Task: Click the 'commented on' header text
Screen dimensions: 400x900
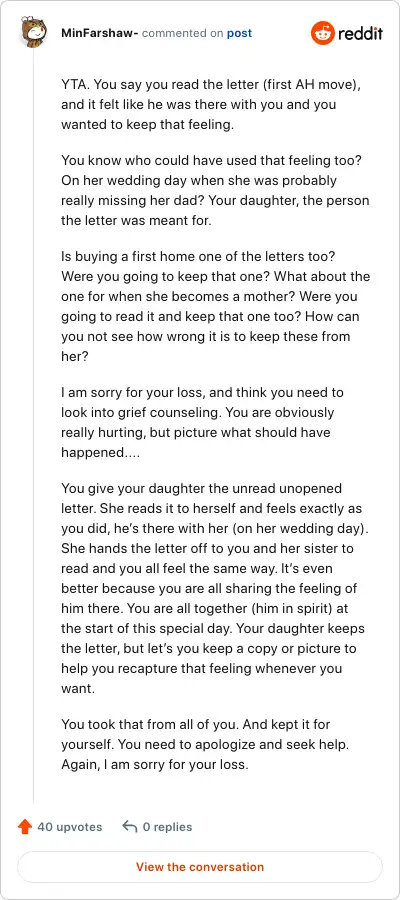Action: click(182, 33)
